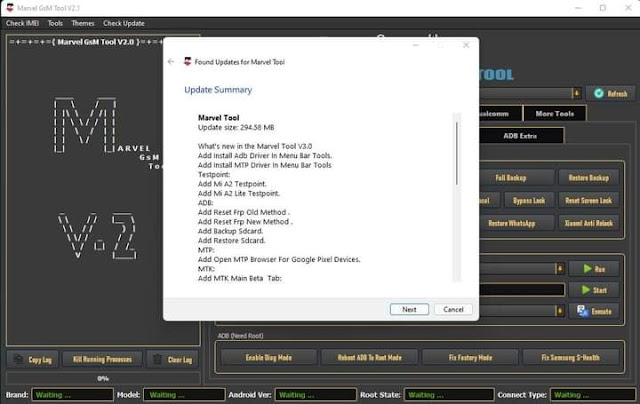Click the Bypass Lock button
The image size is (640, 404).
pyautogui.click(x=529, y=200)
